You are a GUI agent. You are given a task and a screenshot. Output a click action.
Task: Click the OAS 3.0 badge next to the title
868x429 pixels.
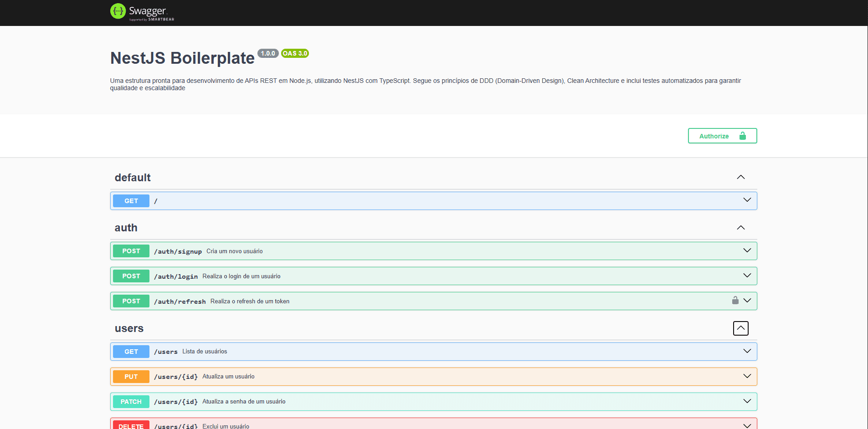(x=294, y=53)
